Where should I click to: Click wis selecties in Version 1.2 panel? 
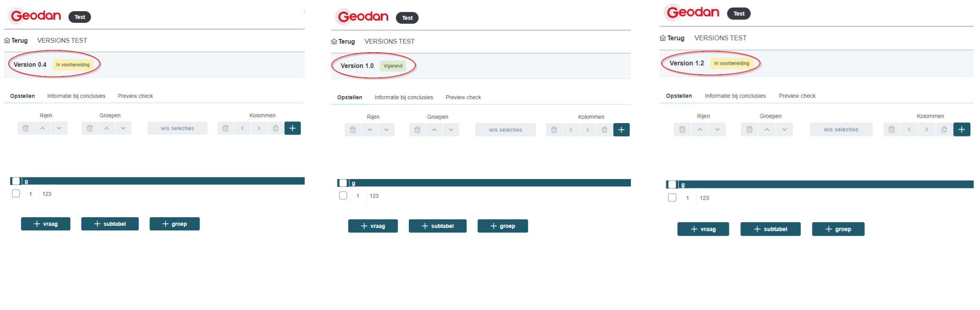pos(841,130)
